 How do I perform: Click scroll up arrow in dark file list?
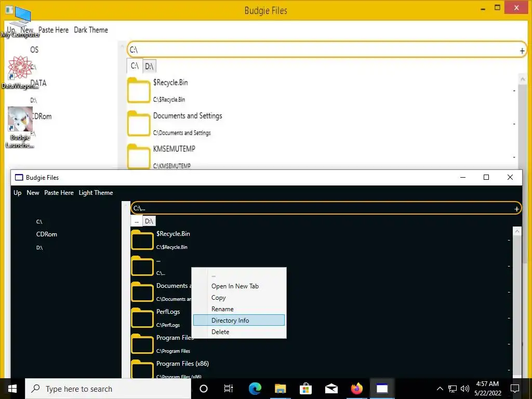tap(517, 231)
